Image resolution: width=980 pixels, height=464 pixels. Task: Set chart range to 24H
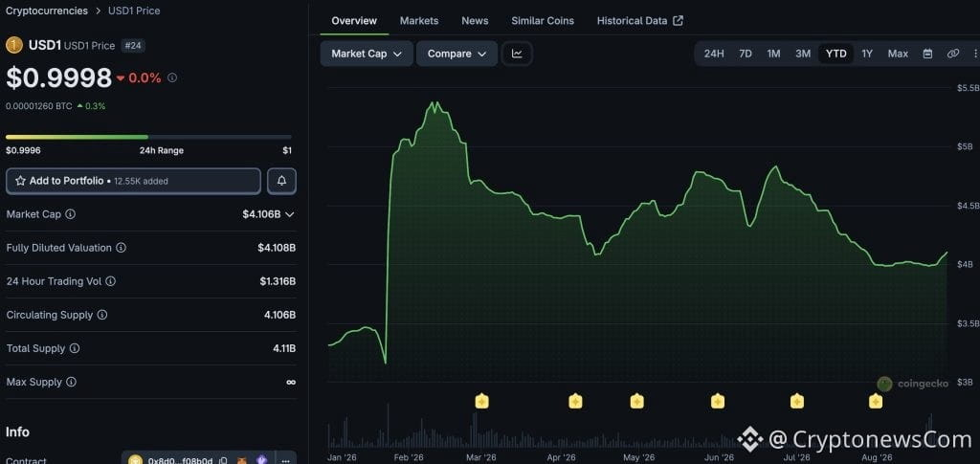(714, 54)
